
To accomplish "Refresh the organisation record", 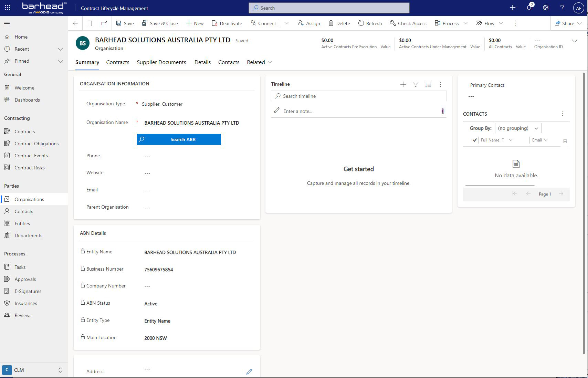I will 370,23.
